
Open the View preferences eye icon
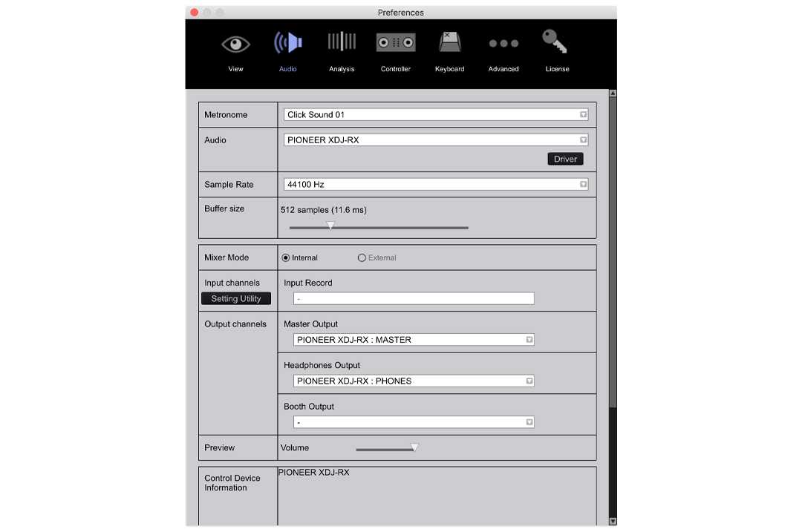coord(235,45)
